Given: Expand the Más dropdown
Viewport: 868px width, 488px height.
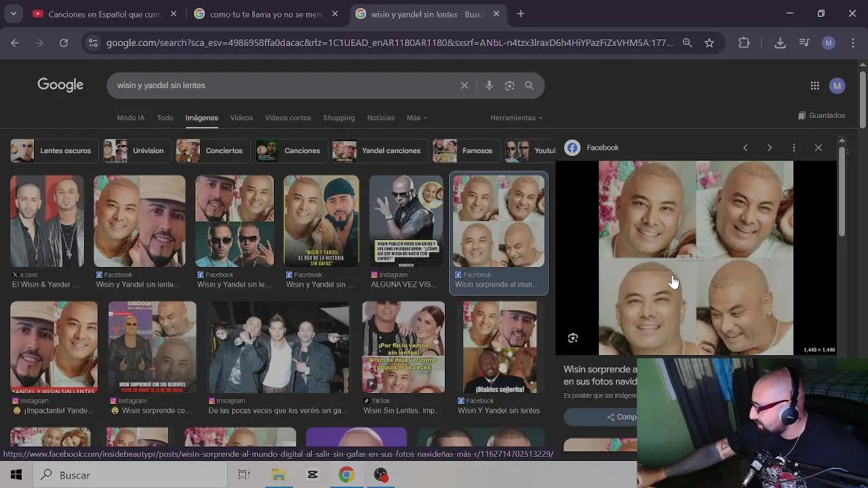Looking at the screenshot, I should 416,118.
